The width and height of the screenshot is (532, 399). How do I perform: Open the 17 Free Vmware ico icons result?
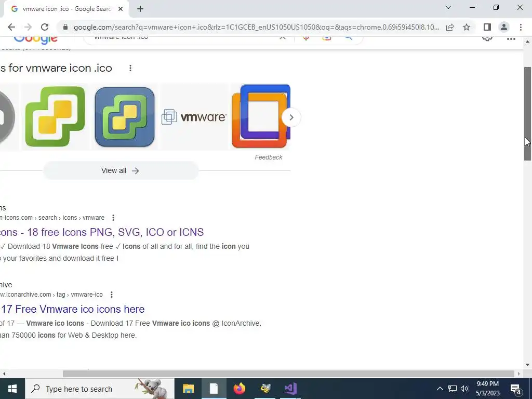(72, 309)
